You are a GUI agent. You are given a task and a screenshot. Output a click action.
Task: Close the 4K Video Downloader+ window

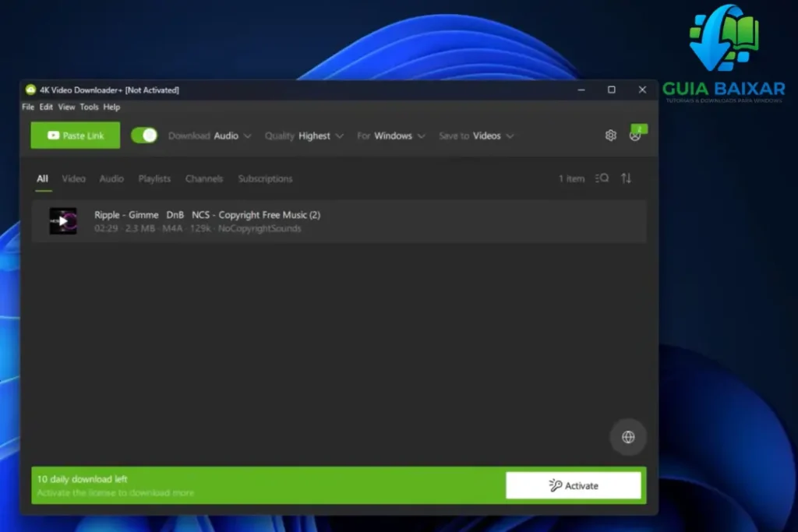642,90
